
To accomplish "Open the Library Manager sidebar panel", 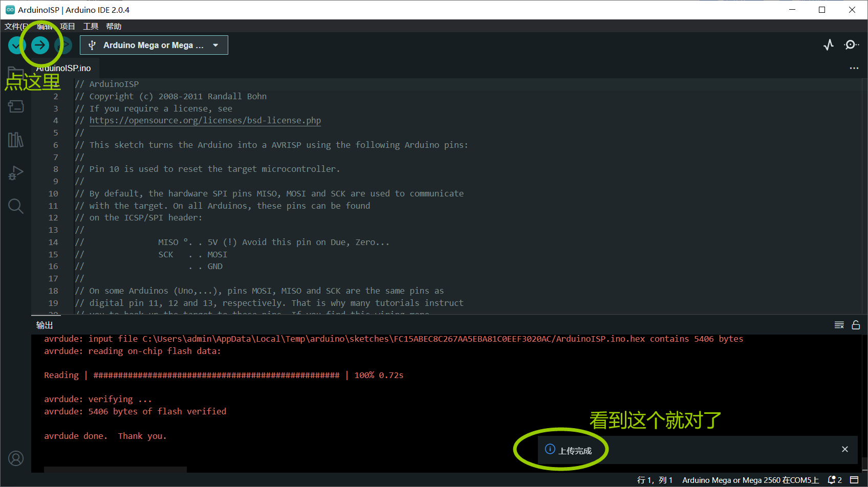I will click(x=16, y=140).
